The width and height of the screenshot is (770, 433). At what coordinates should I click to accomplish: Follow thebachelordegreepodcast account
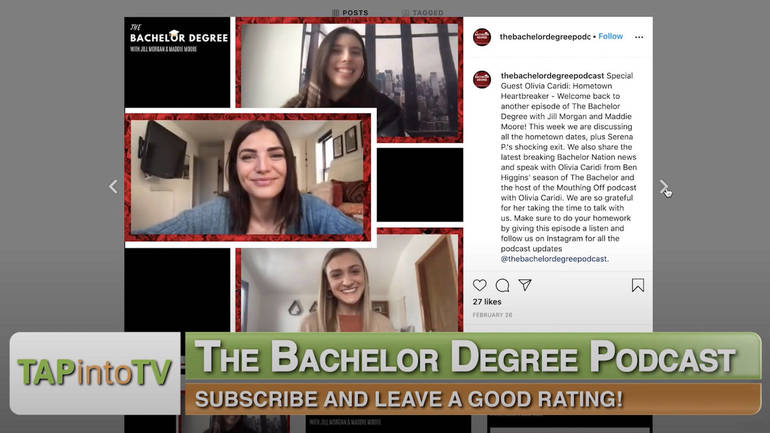click(610, 36)
